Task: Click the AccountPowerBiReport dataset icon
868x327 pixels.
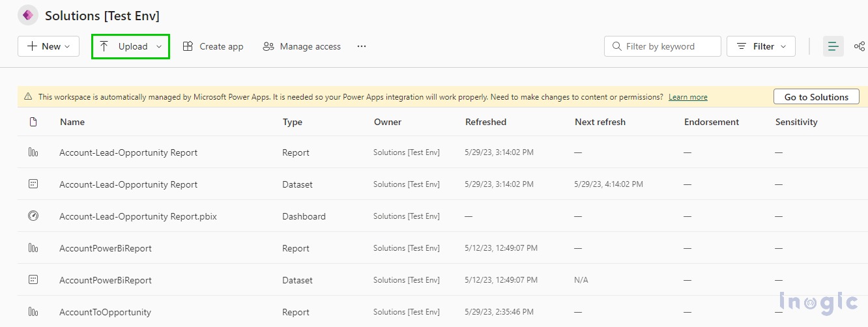Action: [x=33, y=280]
